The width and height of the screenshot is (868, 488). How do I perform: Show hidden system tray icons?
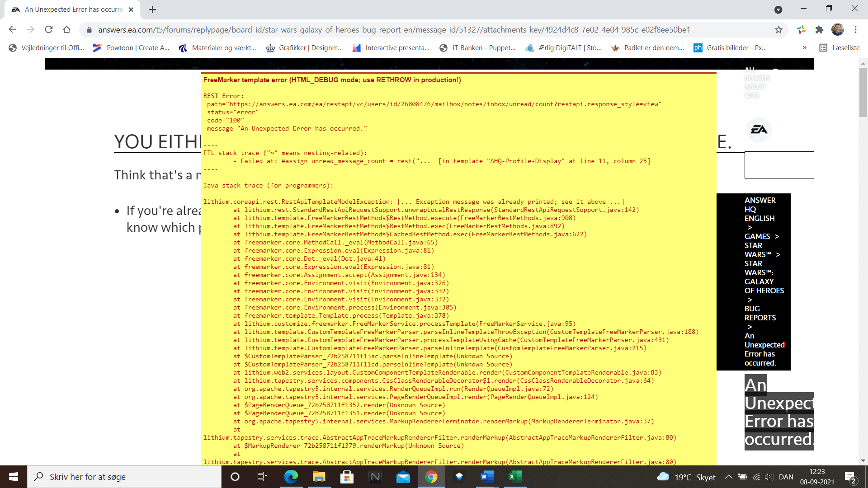728,477
